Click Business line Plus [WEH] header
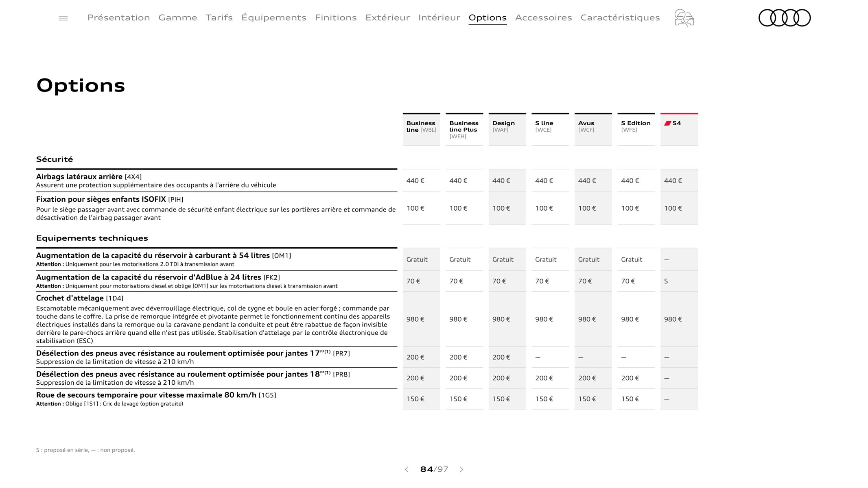 pos(464,129)
